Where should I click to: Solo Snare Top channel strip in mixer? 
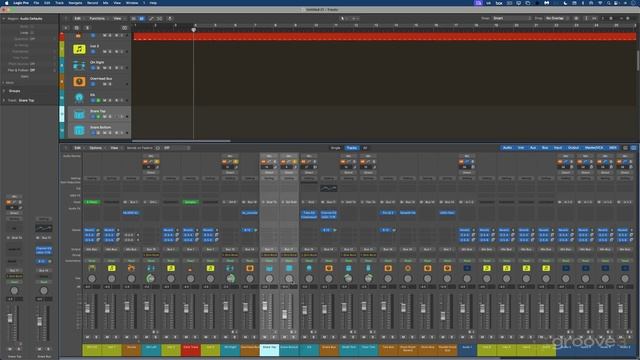[274, 337]
